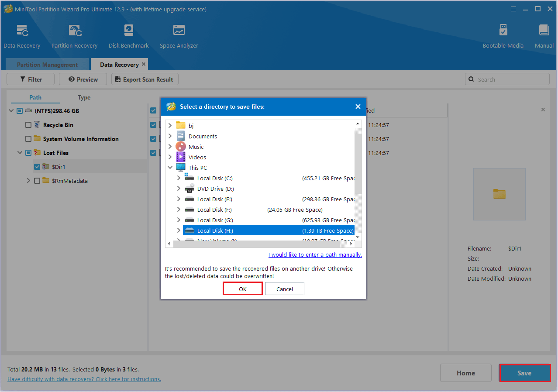Image resolution: width=558 pixels, height=392 pixels.
Task: Confirm the directory with OK button
Action: 242,289
